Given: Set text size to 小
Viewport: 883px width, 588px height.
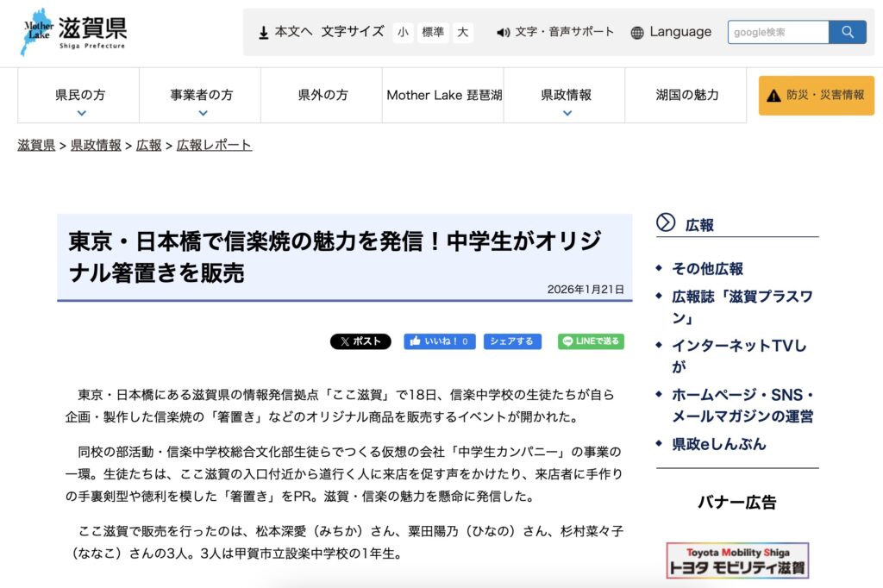Looking at the screenshot, I should tap(403, 32).
